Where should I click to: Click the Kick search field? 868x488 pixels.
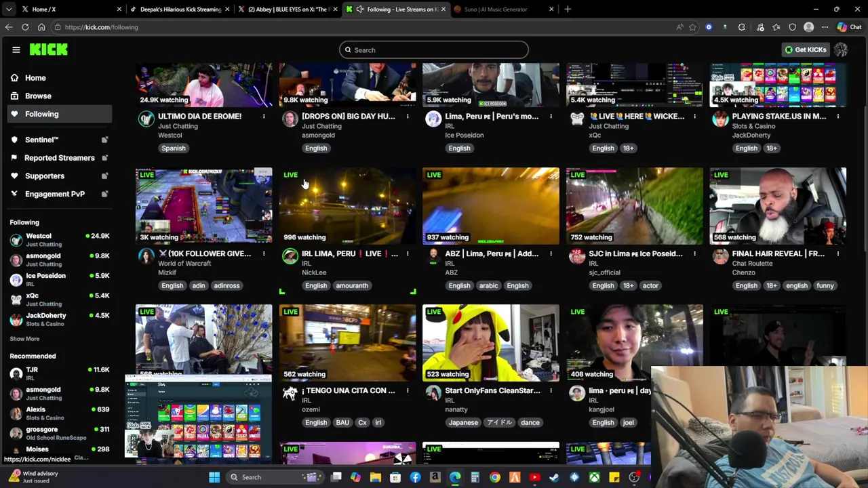(434, 49)
